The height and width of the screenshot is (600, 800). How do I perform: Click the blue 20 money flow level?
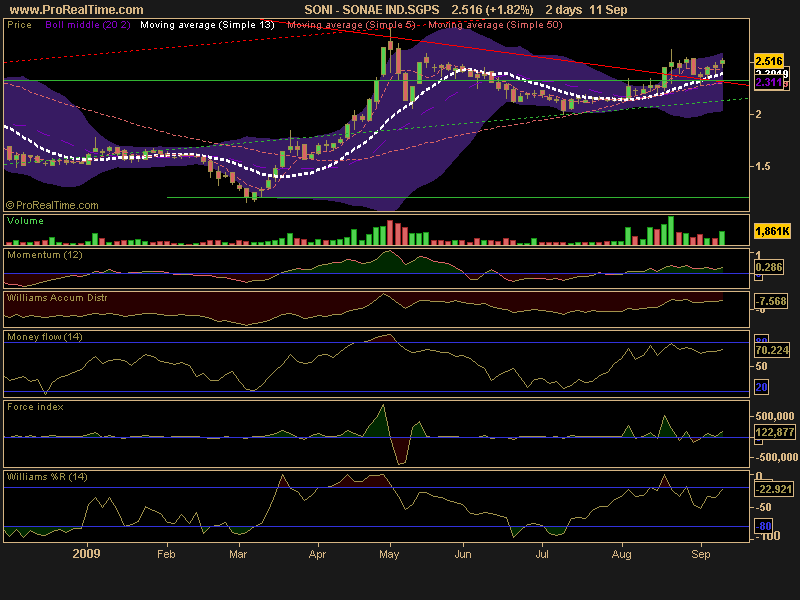(x=761, y=387)
